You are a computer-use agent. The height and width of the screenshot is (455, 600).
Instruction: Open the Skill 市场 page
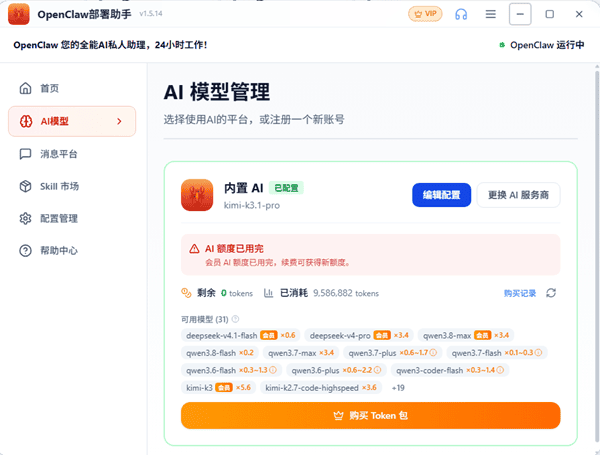72,186
